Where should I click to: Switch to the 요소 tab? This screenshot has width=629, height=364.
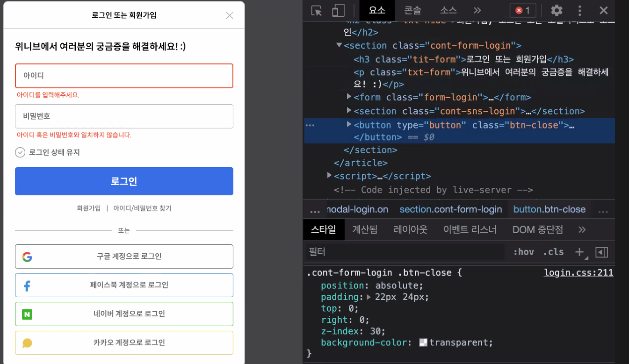point(377,10)
